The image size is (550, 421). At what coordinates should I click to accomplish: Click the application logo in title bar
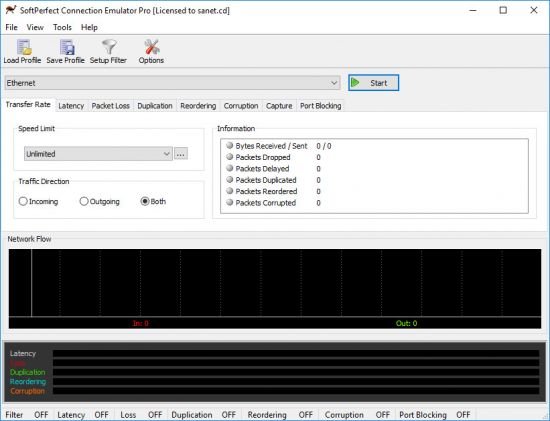(x=11, y=10)
